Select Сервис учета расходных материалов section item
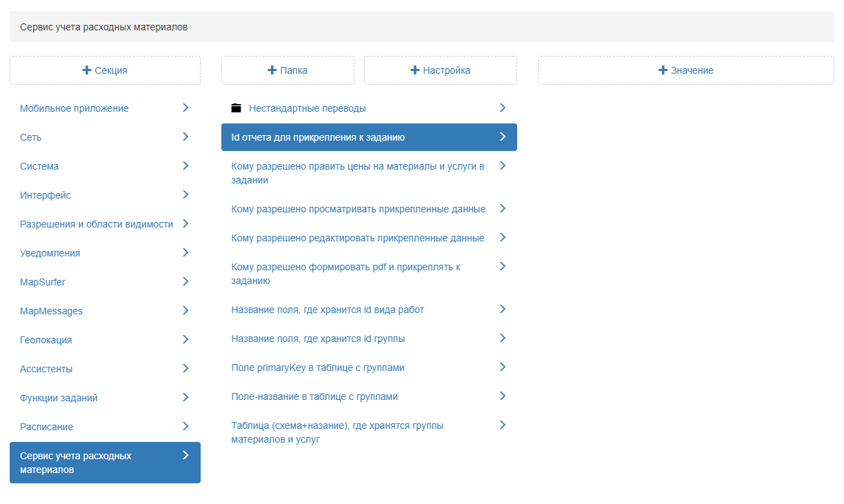Image resolution: width=844 pixels, height=504 pixels. pyautogui.click(x=105, y=463)
